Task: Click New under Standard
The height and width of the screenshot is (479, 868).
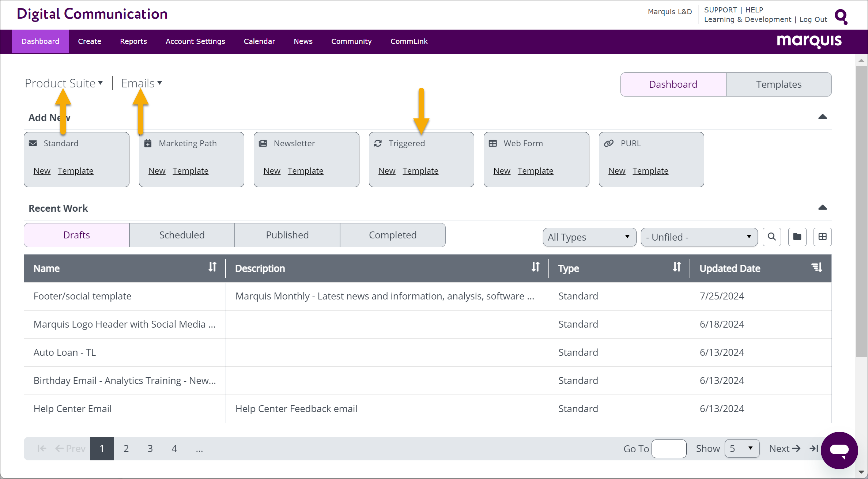Action: (42, 171)
